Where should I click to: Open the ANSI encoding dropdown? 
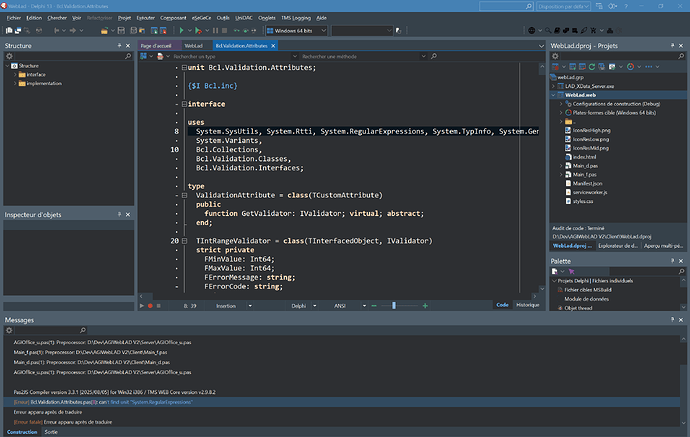(x=364, y=306)
